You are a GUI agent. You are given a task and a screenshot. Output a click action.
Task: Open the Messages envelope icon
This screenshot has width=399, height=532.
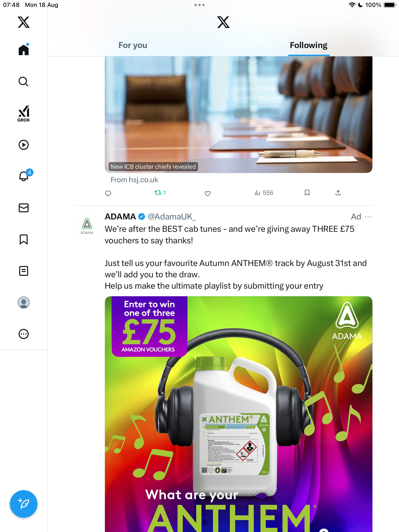(23, 208)
